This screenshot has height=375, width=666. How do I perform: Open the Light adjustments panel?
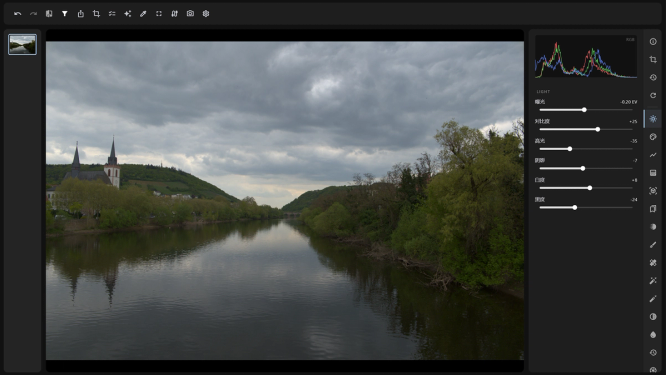pos(653,118)
